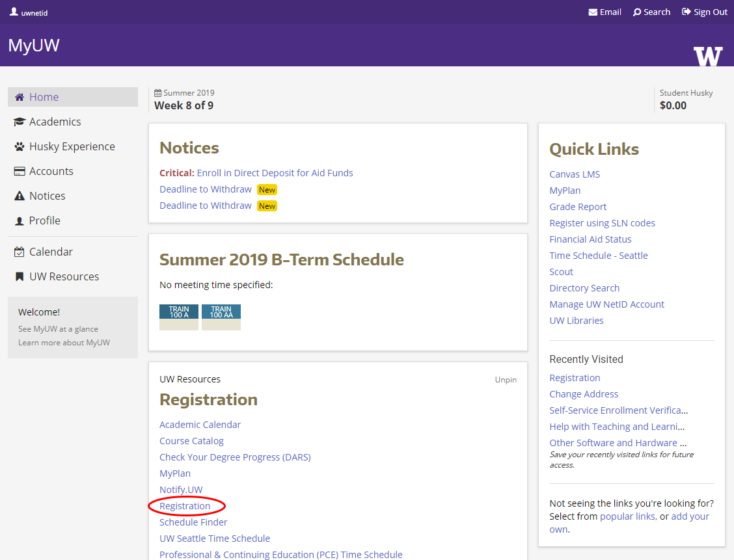The width and height of the screenshot is (734, 560).
Task: Click the Home house icon in sidebar
Action: [x=20, y=97]
